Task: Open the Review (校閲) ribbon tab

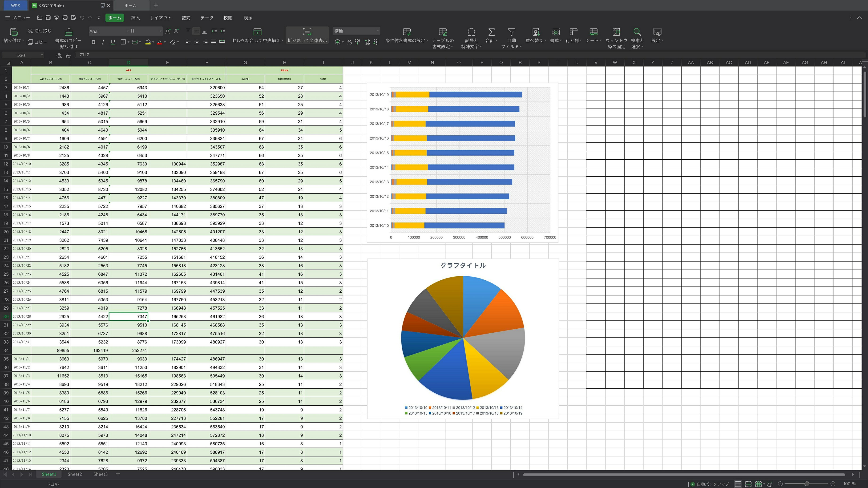Action: 228,17
